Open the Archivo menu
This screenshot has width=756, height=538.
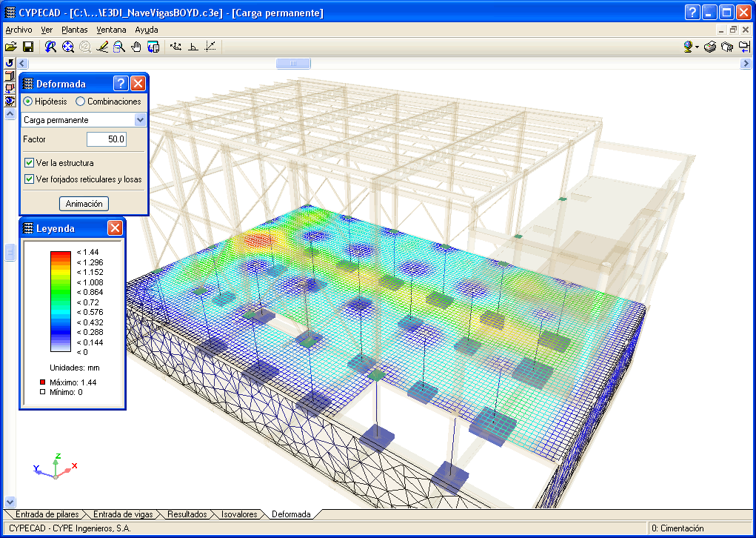coord(19,30)
